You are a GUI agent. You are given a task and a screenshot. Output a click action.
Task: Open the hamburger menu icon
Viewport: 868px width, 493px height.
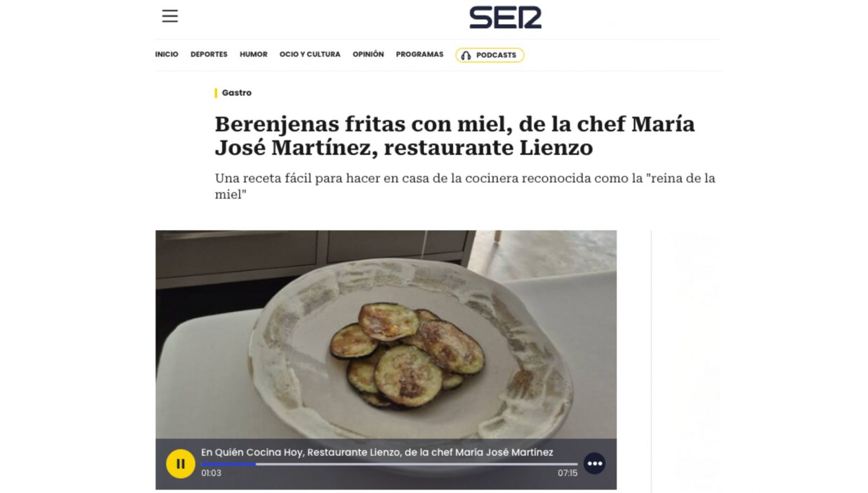(170, 16)
